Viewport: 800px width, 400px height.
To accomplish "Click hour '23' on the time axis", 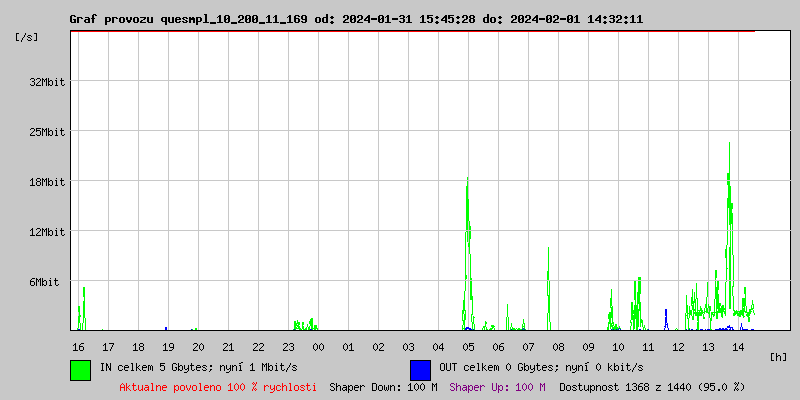I will (x=288, y=346).
